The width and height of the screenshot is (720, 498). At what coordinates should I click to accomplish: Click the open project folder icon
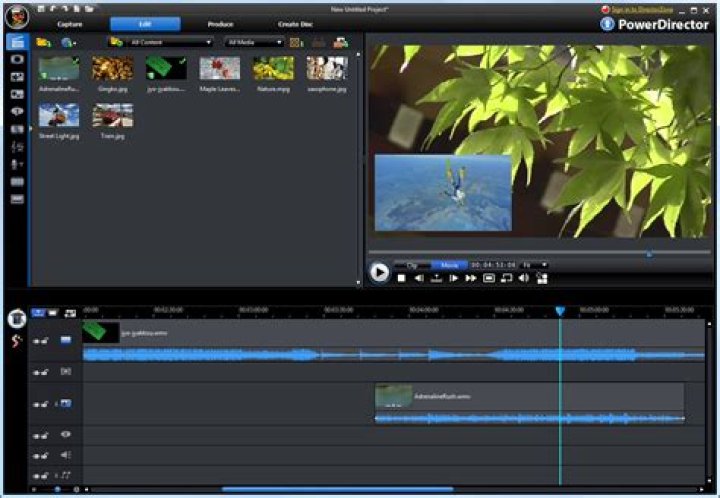click(89, 9)
